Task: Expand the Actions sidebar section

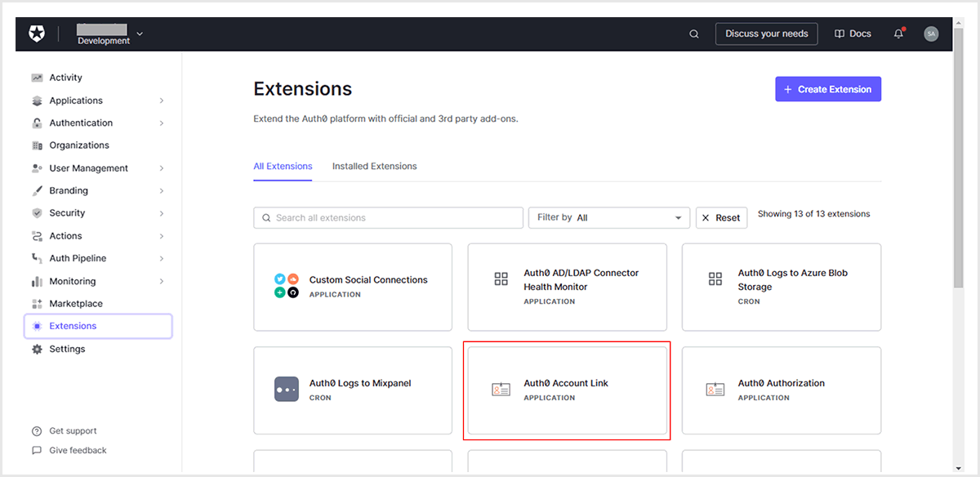Action: 162,236
